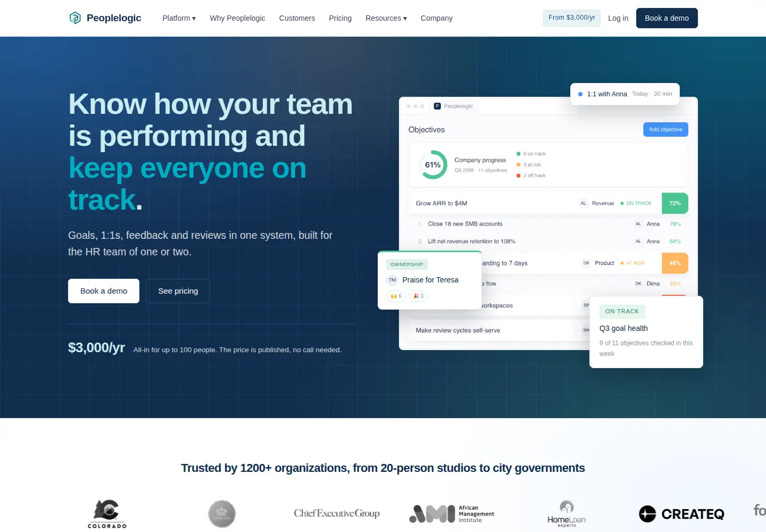Click the DK avatar beside Product
The image size is (766, 532).
click(586, 263)
